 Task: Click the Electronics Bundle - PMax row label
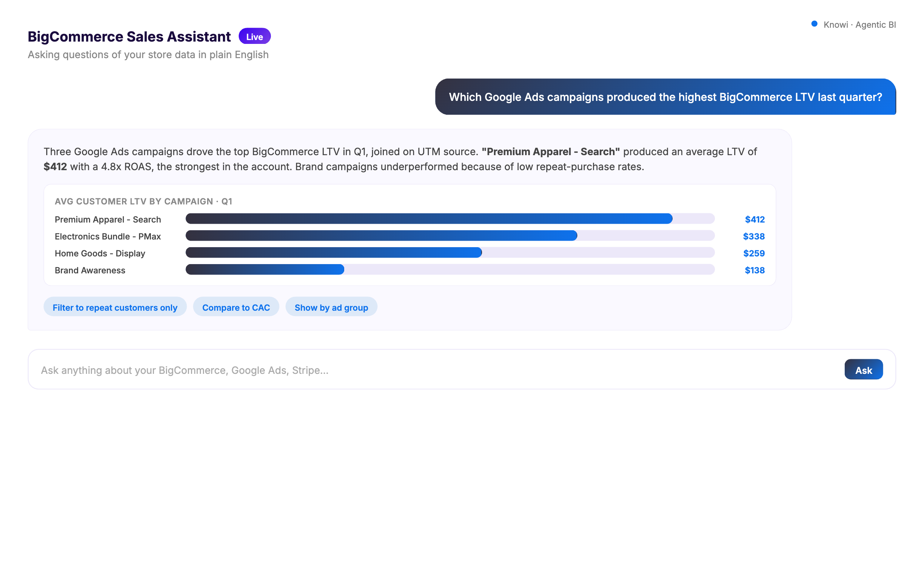coord(108,236)
